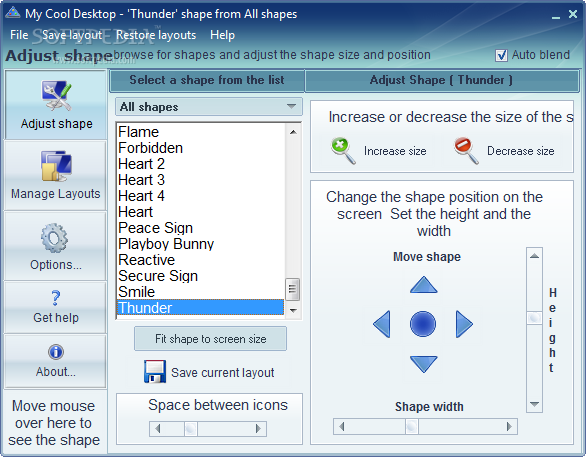The height and width of the screenshot is (457, 586).
Task: Select Peace Sign in the shape list
Action: pyautogui.click(x=201, y=228)
